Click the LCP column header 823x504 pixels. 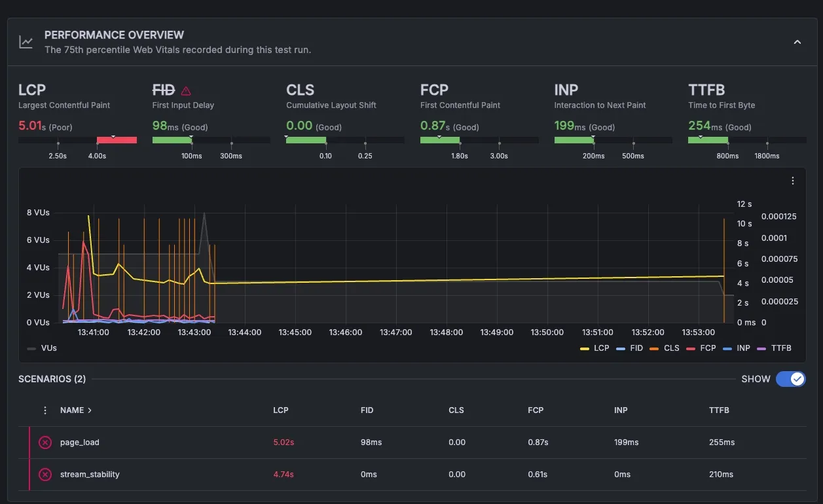(x=280, y=410)
